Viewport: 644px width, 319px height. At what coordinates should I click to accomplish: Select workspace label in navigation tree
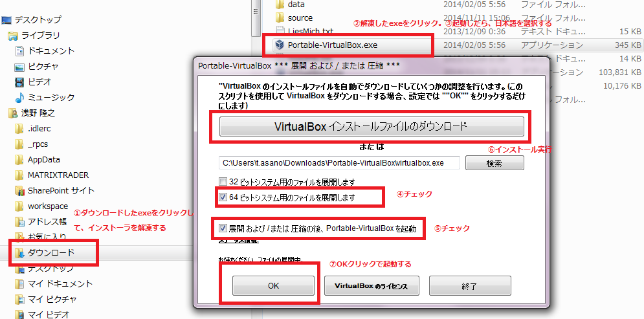coord(48,206)
